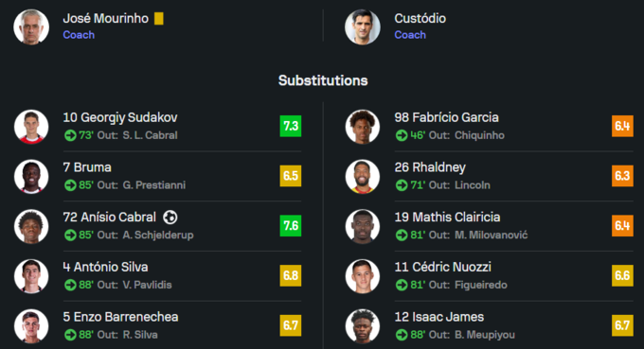Click the green substitution arrow under Georgiy Sudakov
This screenshot has height=349, width=644.
tap(70, 135)
